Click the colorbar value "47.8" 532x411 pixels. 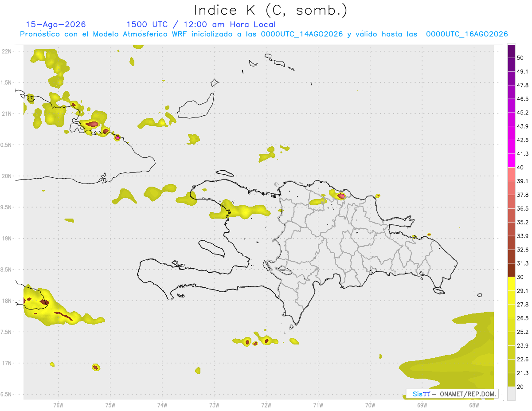(x=523, y=85)
